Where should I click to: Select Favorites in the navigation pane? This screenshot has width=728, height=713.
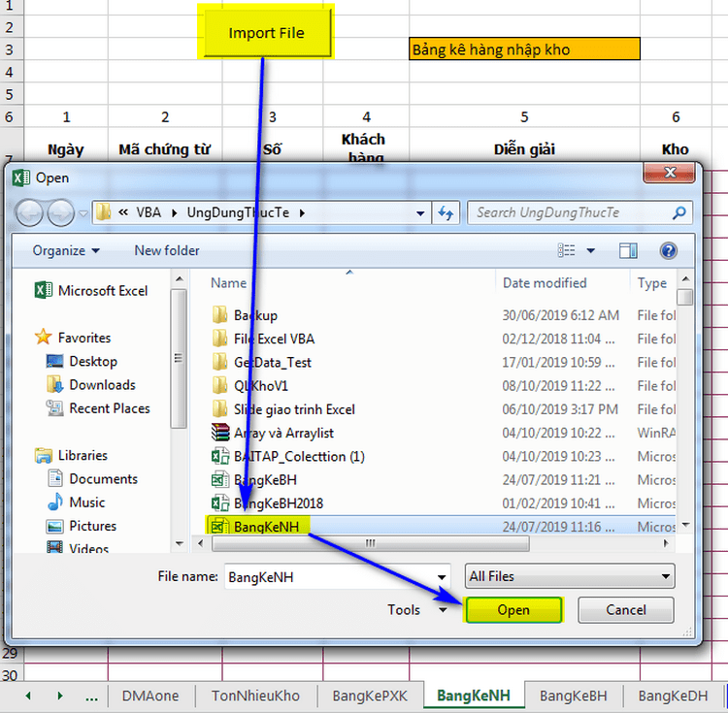[74, 338]
